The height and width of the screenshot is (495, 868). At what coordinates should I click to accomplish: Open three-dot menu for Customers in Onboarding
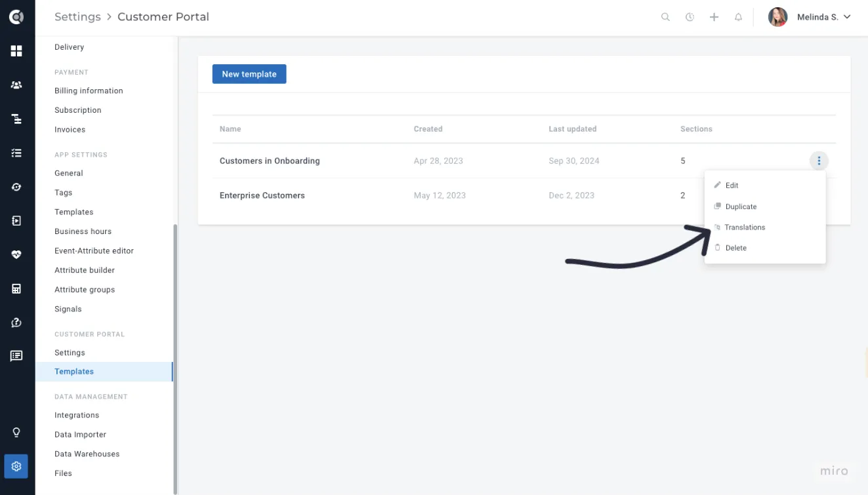pos(819,161)
